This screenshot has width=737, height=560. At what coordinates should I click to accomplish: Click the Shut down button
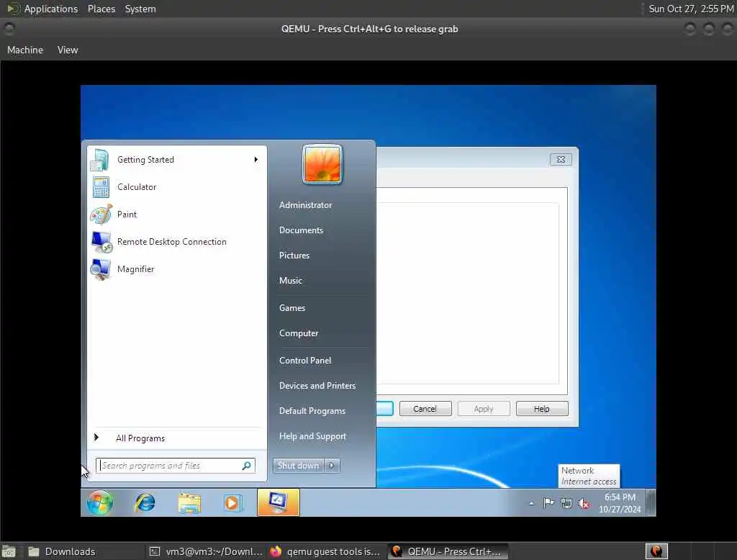pyautogui.click(x=299, y=466)
